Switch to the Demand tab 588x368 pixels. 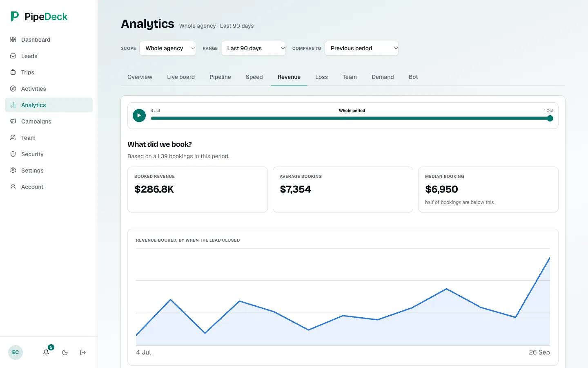383,77
